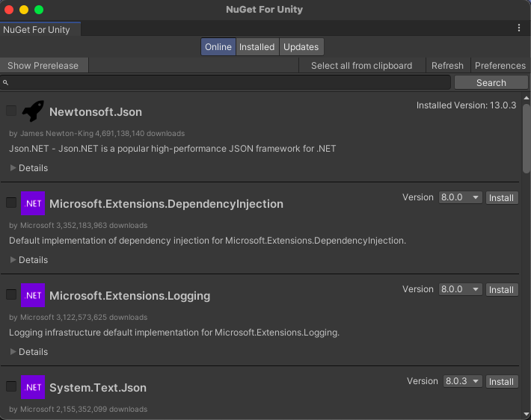Click the .NET icon for System.Text.Json
Screen dimensions: 531x420
tap(33, 387)
